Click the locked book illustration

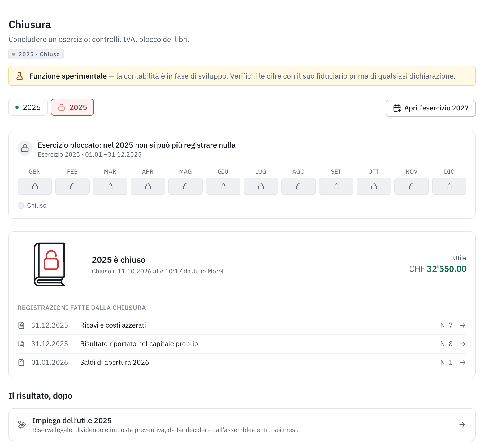pos(49,264)
